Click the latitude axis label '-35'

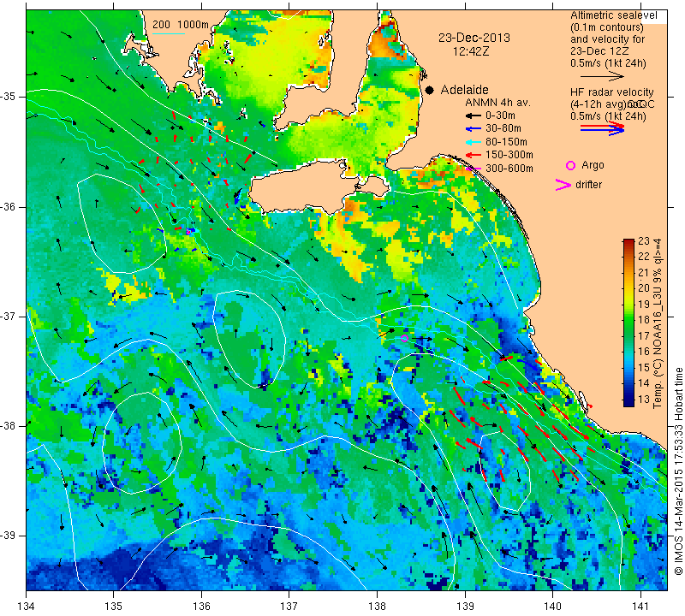(x=9, y=97)
